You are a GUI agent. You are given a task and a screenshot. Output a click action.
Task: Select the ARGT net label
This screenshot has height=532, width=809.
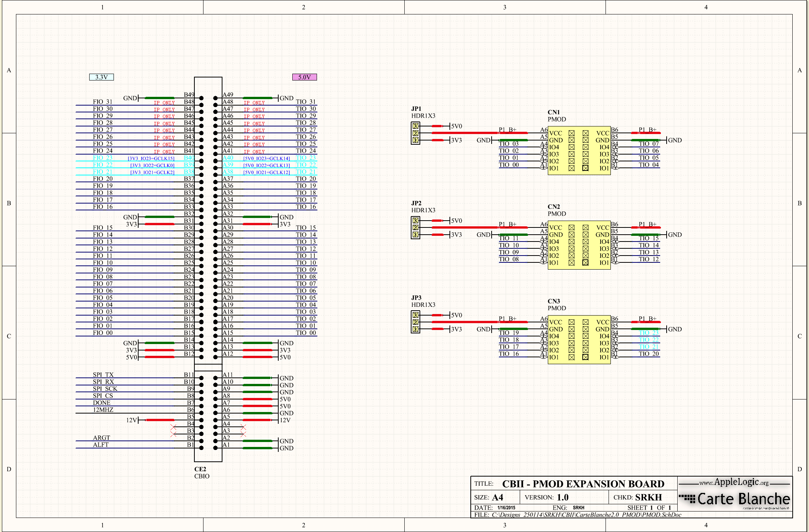point(101,438)
